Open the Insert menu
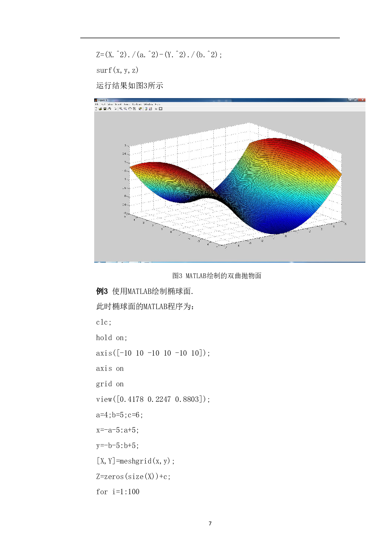Image resolution: width=392 pixels, height=555 pixels. pos(118,104)
